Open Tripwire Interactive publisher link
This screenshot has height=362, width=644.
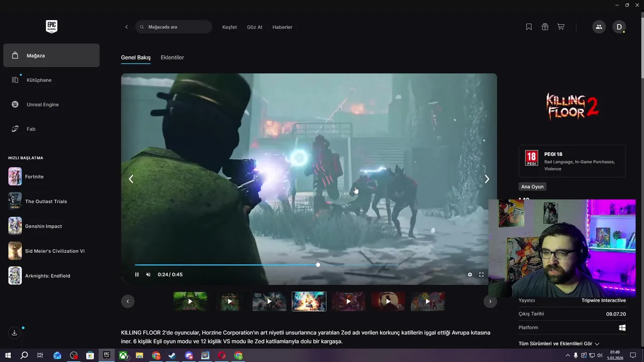tap(604, 301)
